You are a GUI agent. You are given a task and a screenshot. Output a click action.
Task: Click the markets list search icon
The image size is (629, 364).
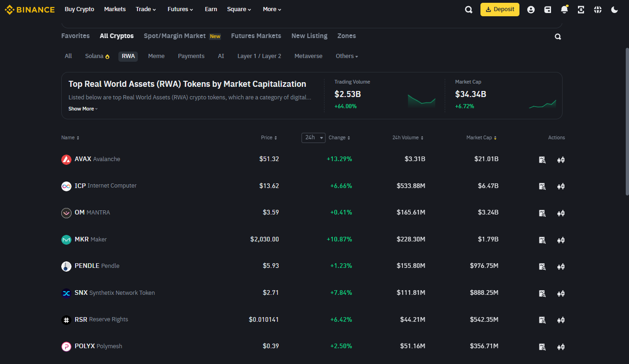pyautogui.click(x=558, y=37)
